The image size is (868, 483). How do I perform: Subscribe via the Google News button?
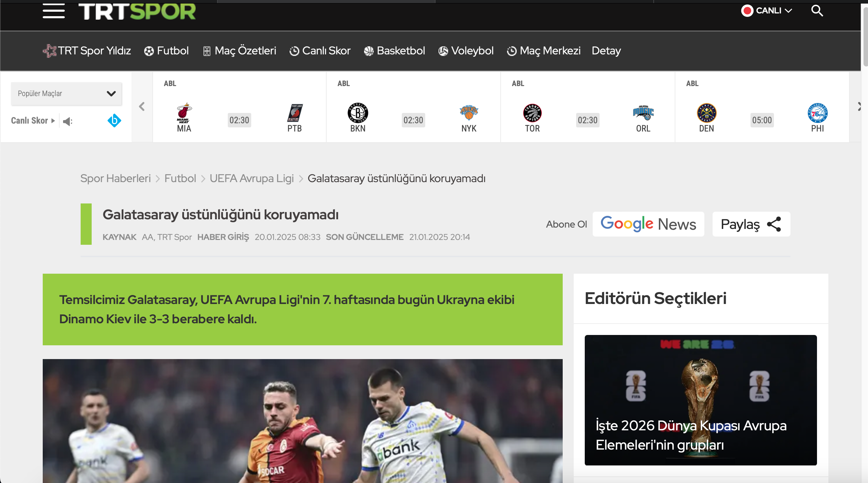(649, 224)
